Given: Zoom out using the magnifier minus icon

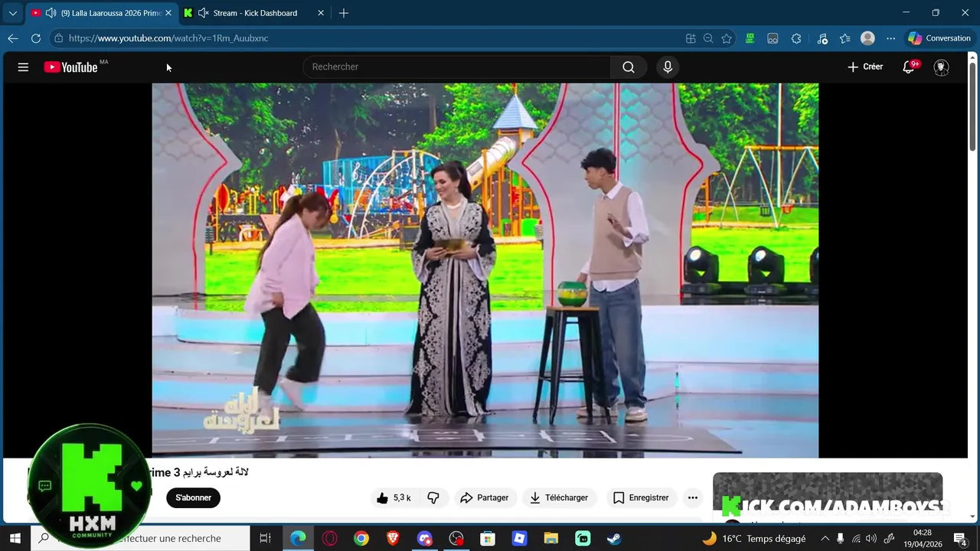Looking at the screenshot, I should [708, 38].
